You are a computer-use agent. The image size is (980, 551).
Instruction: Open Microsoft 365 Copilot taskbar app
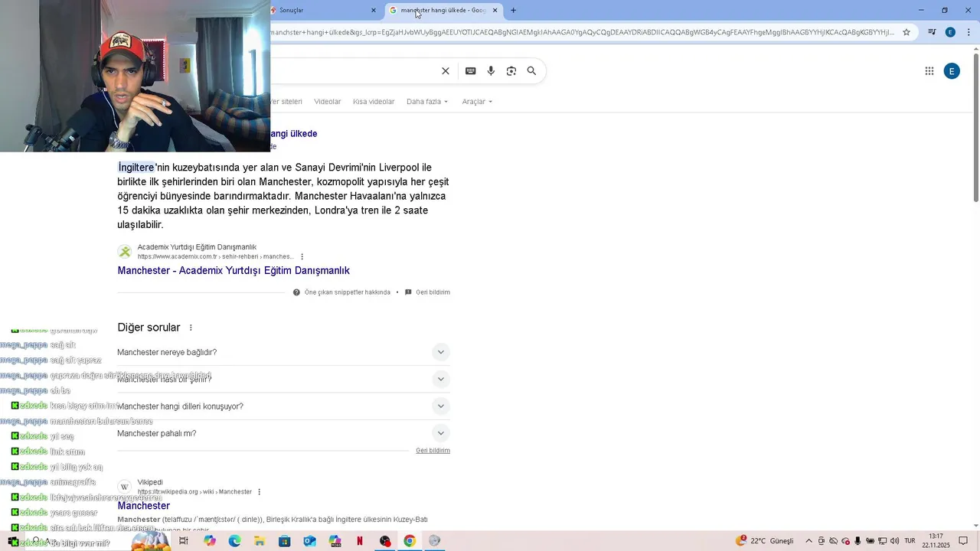click(x=335, y=541)
